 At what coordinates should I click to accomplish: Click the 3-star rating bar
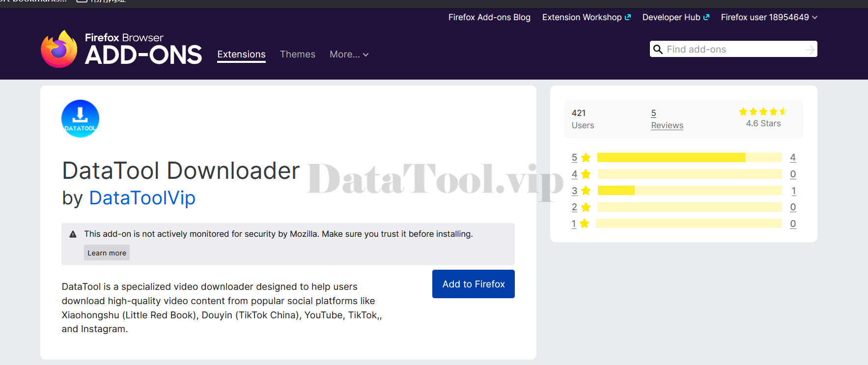click(689, 191)
